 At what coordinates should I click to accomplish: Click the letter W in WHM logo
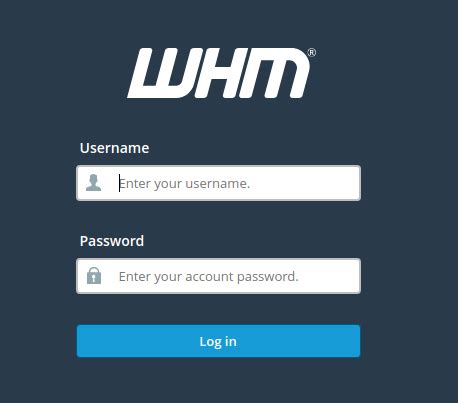pos(161,73)
